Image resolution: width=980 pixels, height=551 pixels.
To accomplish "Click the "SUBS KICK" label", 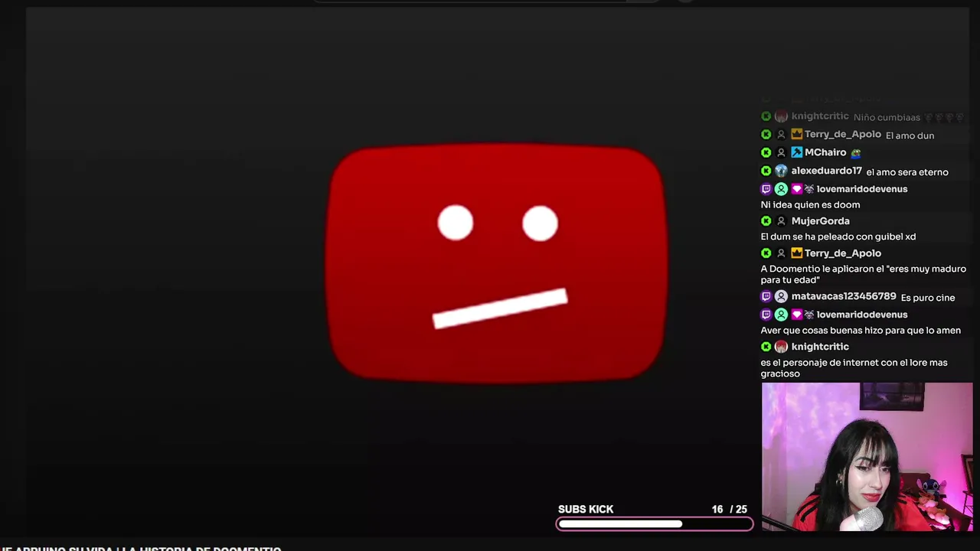I will point(586,509).
